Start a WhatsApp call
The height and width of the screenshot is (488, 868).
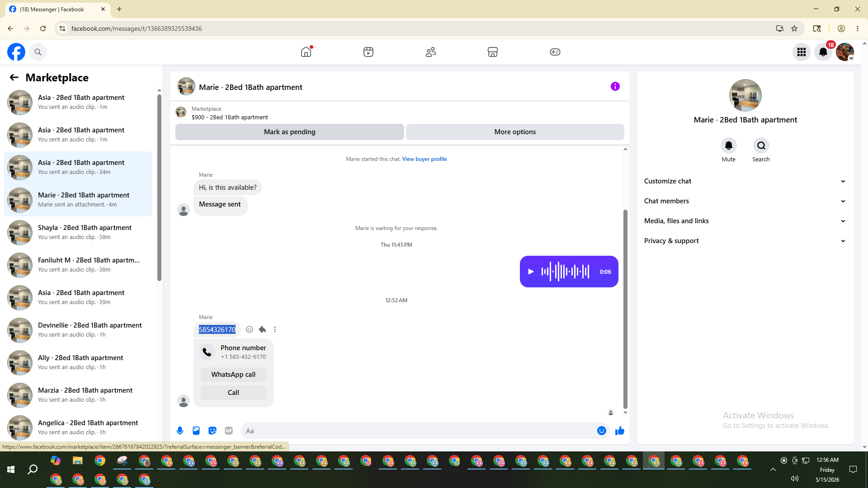[233, 375]
